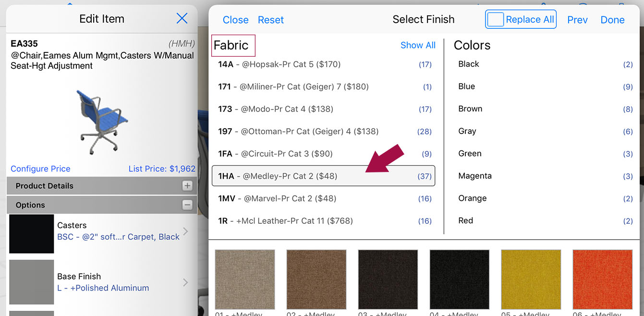Select fabric 171 Miliner-Pr Cat (Geiger) 7
The image size is (644, 316).
pos(324,87)
